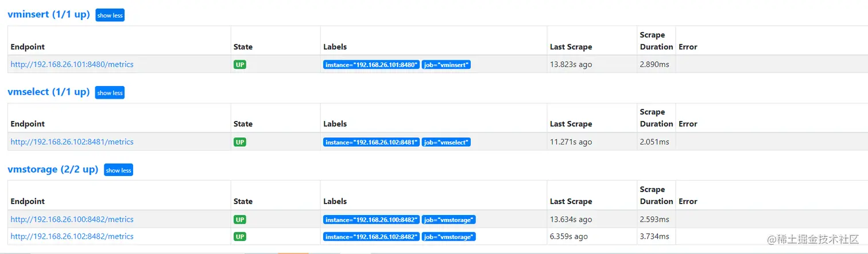Collapse vmstorage section with show less
Viewport: 868px width, 254px height.
pyautogui.click(x=118, y=170)
